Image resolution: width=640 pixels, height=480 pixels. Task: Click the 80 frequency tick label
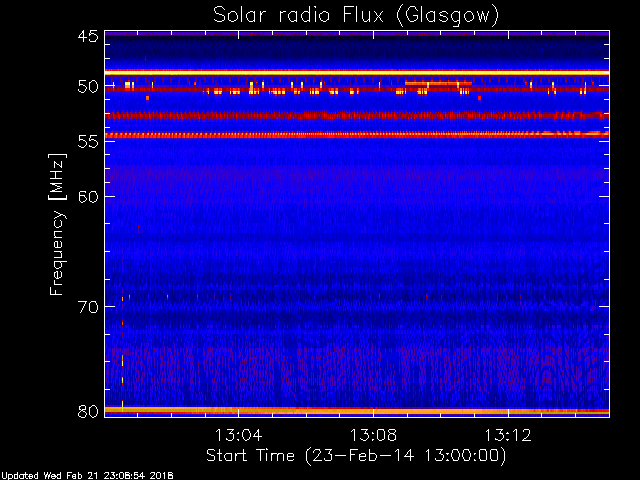click(x=88, y=411)
